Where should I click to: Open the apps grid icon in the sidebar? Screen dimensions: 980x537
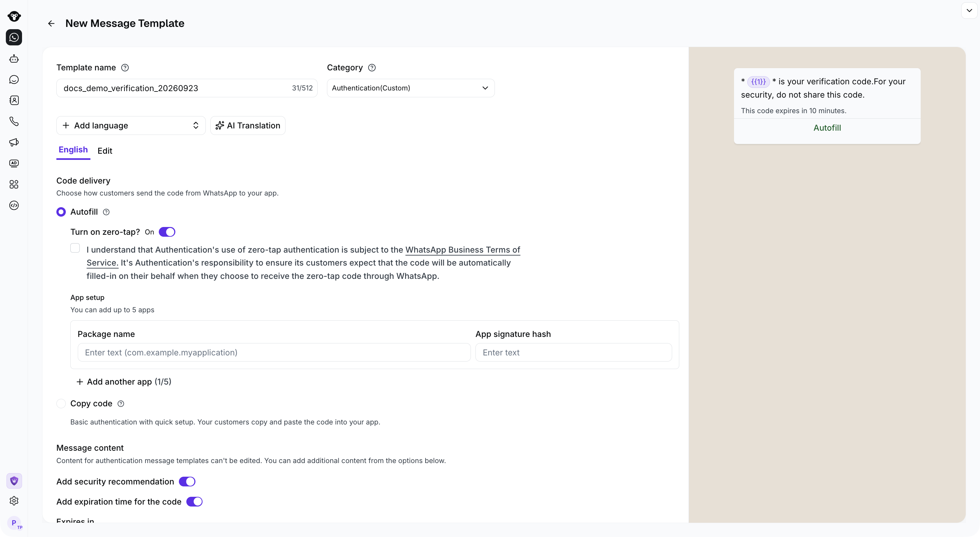coord(14,185)
